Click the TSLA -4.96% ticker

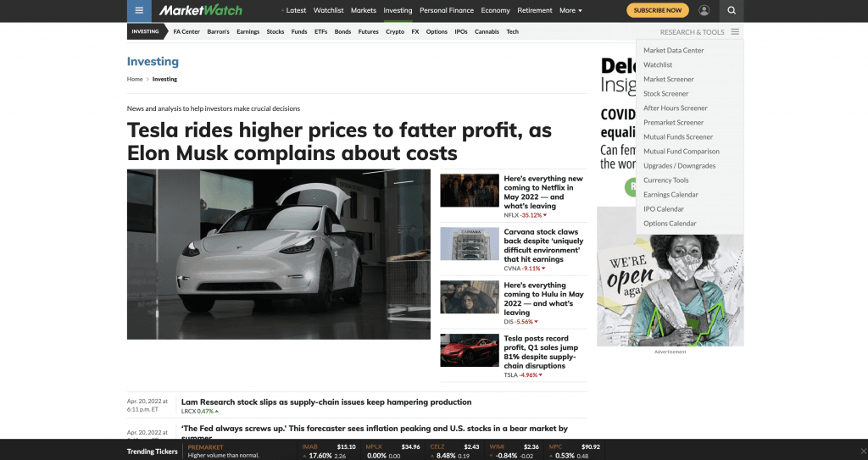[521, 375]
